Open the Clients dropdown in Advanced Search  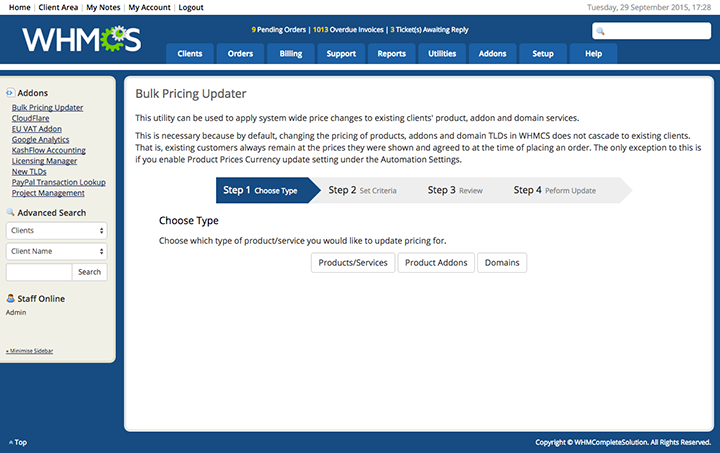tap(56, 230)
